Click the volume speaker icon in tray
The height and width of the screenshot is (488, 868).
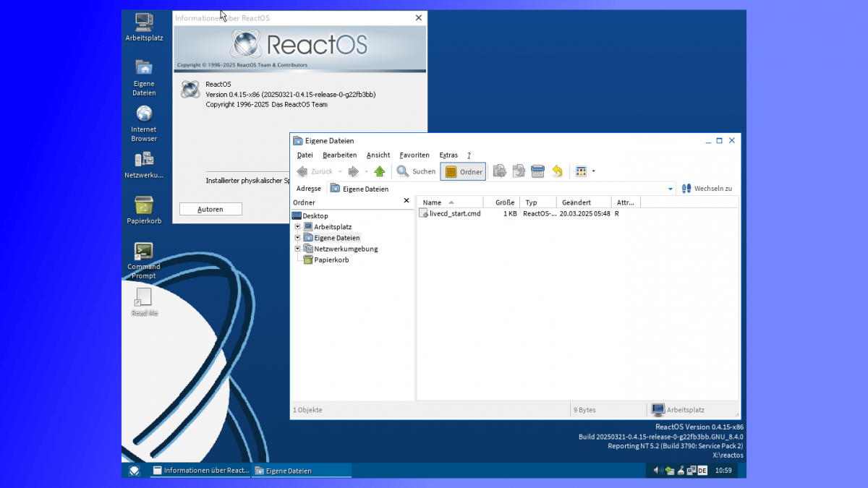(656, 470)
